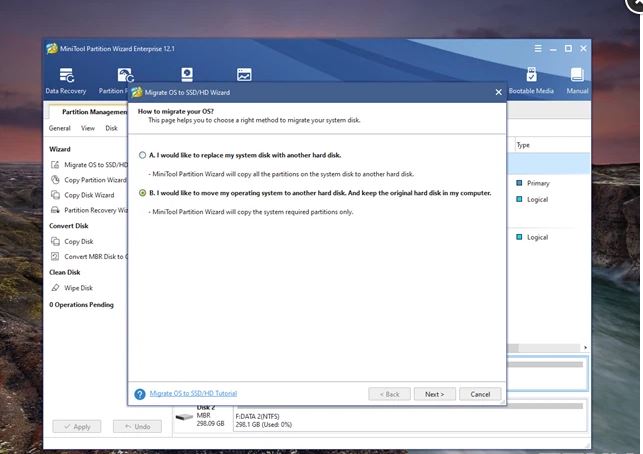Click Migrate OS to SSD/HD in the sidebar
The image size is (643, 454).
point(89,165)
